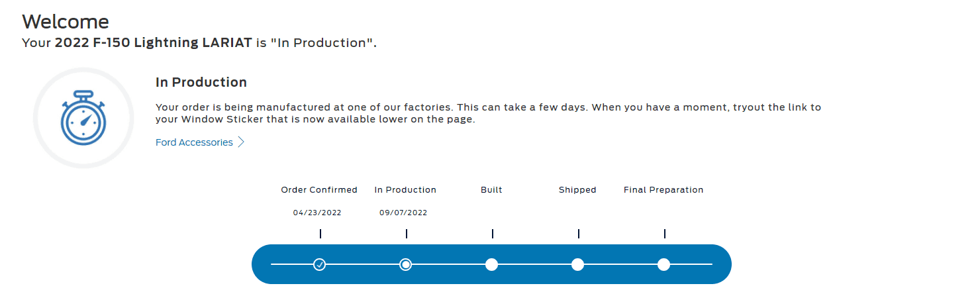This screenshot has width=980, height=296.
Task: Select the Order Confirmed step label
Action: 319,190
